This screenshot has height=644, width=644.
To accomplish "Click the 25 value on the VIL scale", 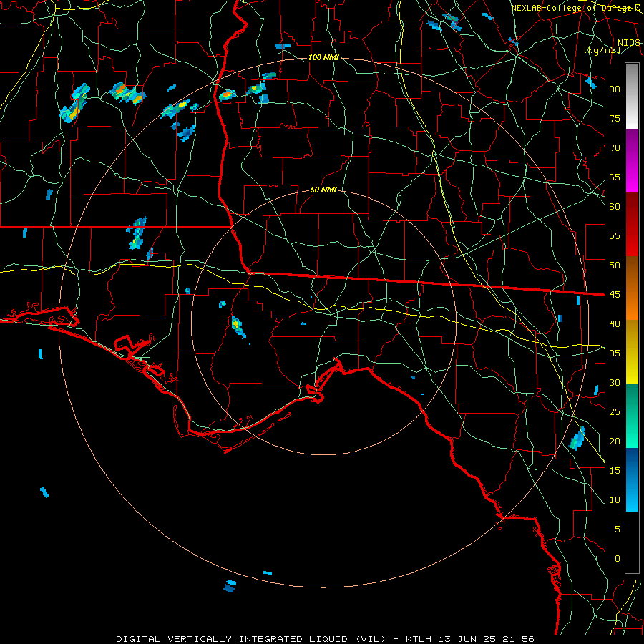I will pyautogui.click(x=615, y=412).
